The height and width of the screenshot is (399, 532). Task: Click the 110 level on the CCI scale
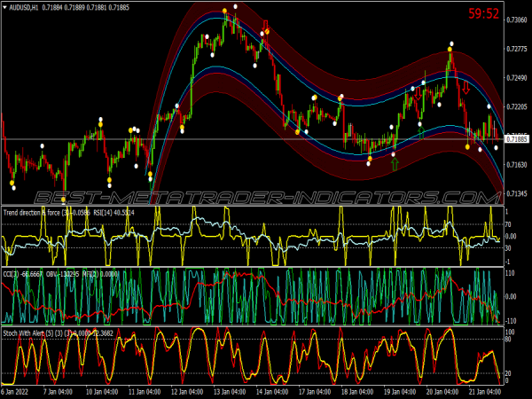510,273
